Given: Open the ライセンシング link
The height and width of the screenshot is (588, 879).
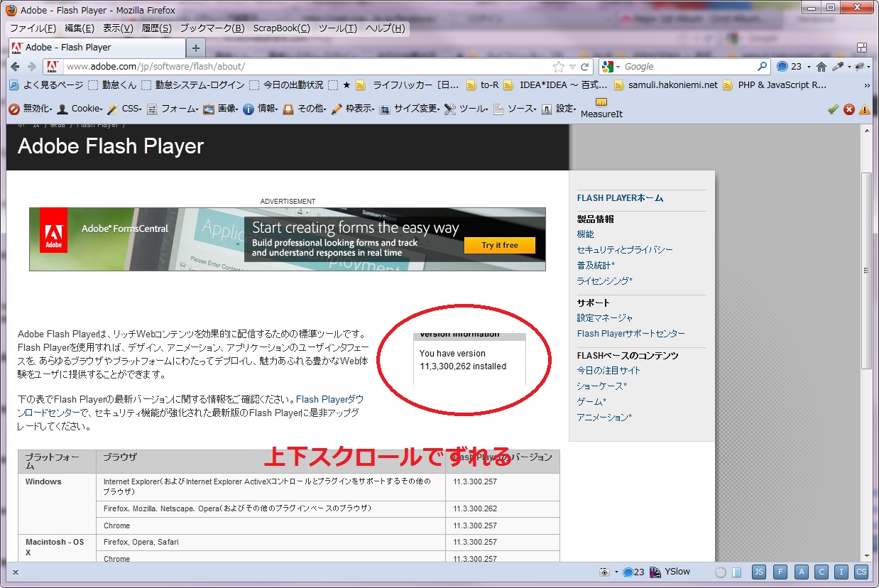Looking at the screenshot, I should click(x=604, y=281).
